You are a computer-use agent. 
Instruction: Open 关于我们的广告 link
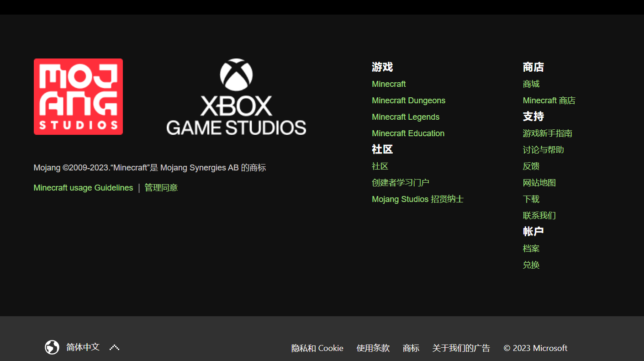[461, 348]
